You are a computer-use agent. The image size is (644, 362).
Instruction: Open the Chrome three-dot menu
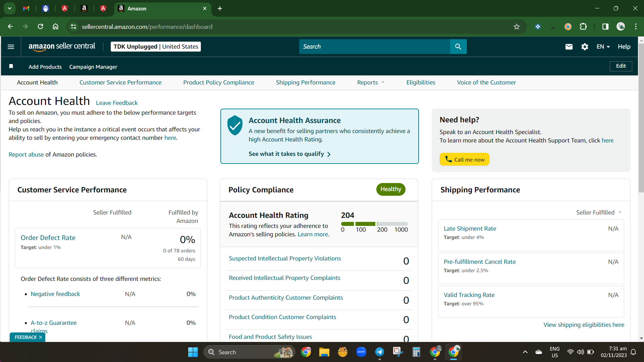[636, 26]
